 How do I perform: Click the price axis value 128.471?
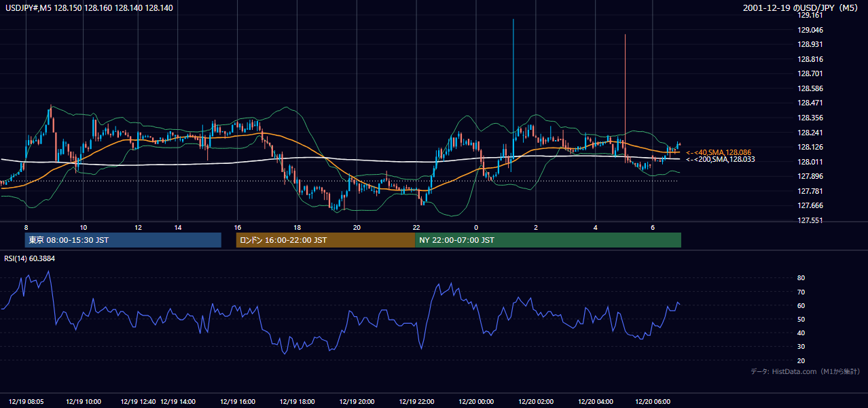coord(810,103)
